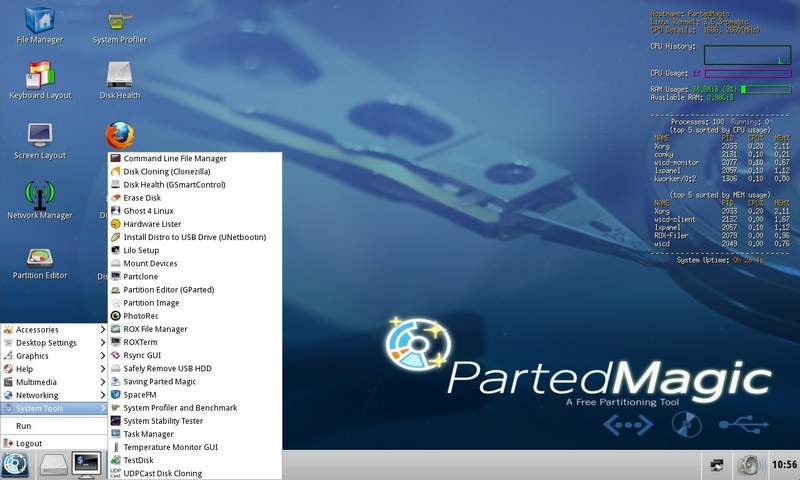Click the Erase Disk icon
The image size is (800, 480).
(116, 197)
